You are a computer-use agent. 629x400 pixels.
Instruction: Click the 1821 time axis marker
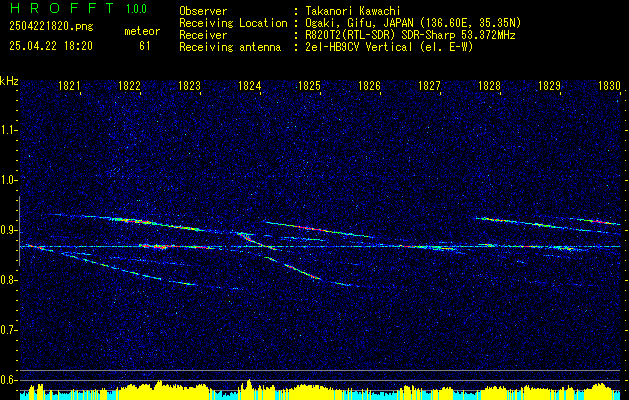(69, 85)
